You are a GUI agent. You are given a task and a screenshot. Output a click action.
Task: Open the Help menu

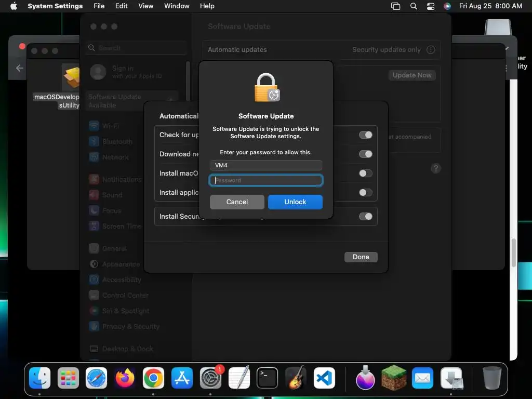[x=207, y=6]
